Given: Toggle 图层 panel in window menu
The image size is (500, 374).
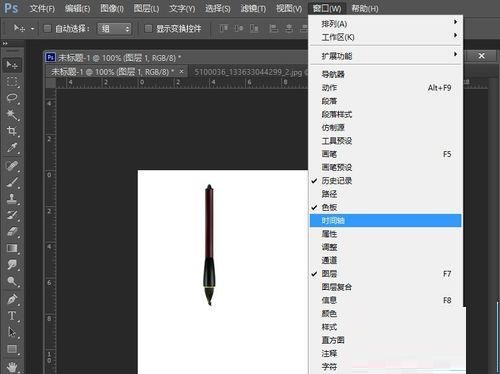Looking at the screenshot, I should [386, 274].
